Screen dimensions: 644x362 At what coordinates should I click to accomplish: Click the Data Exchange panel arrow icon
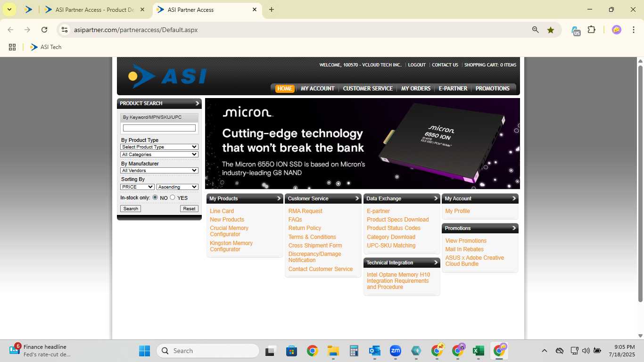click(436, 198)
